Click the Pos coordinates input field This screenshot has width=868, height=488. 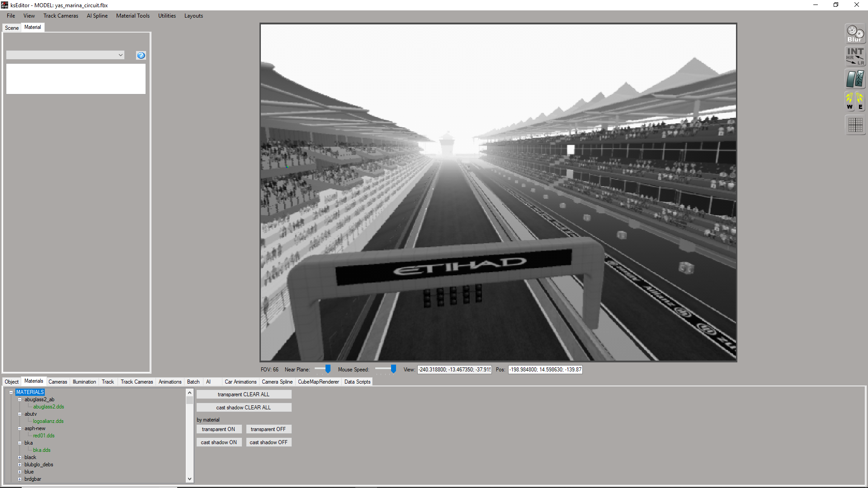(545, 370)
